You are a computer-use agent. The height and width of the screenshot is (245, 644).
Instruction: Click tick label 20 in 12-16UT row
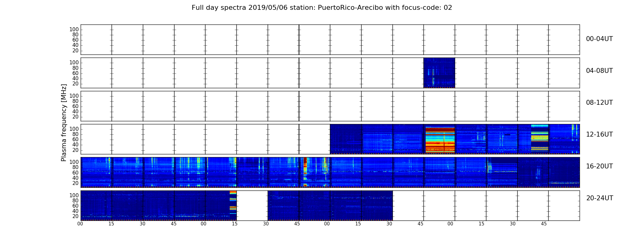(75, 150)
